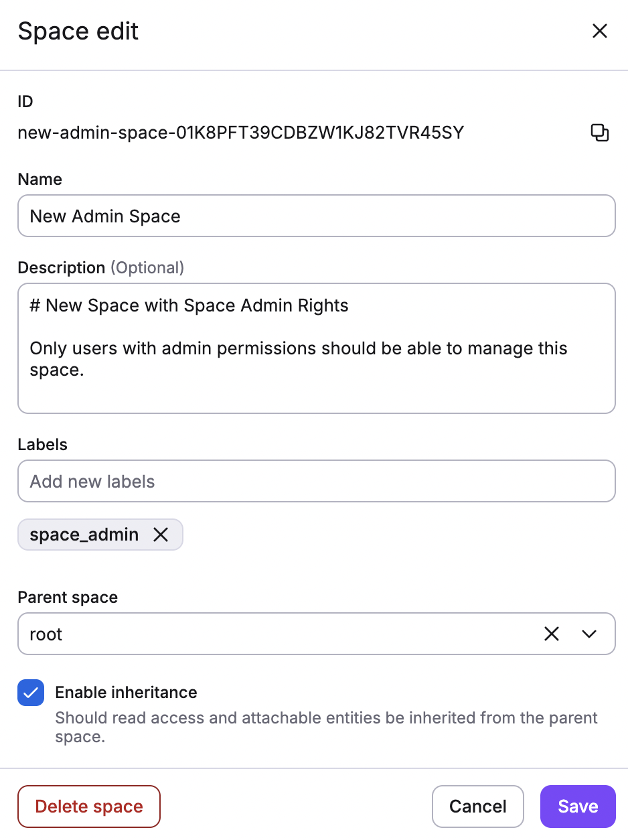Viewport: 628px width, 840px height.
Task: Cancel editing the space
Action: [x=477, y=807]
